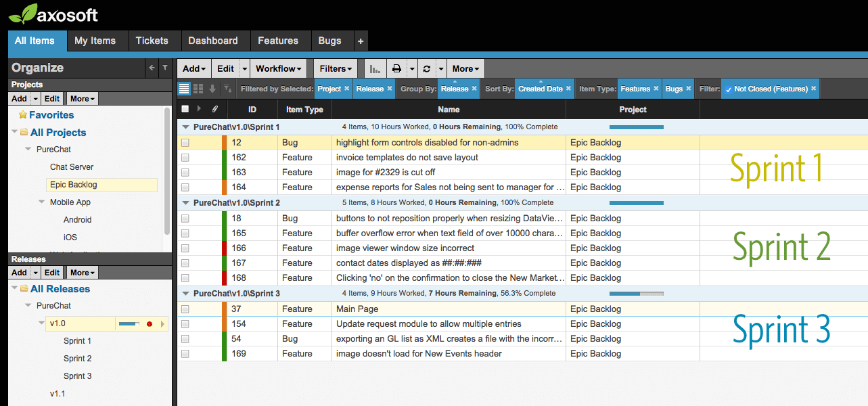Check the box for item 166
Image resolution: width=868 pixels, height=406 pixels.
pyautogui.click(x=185, y=248)
